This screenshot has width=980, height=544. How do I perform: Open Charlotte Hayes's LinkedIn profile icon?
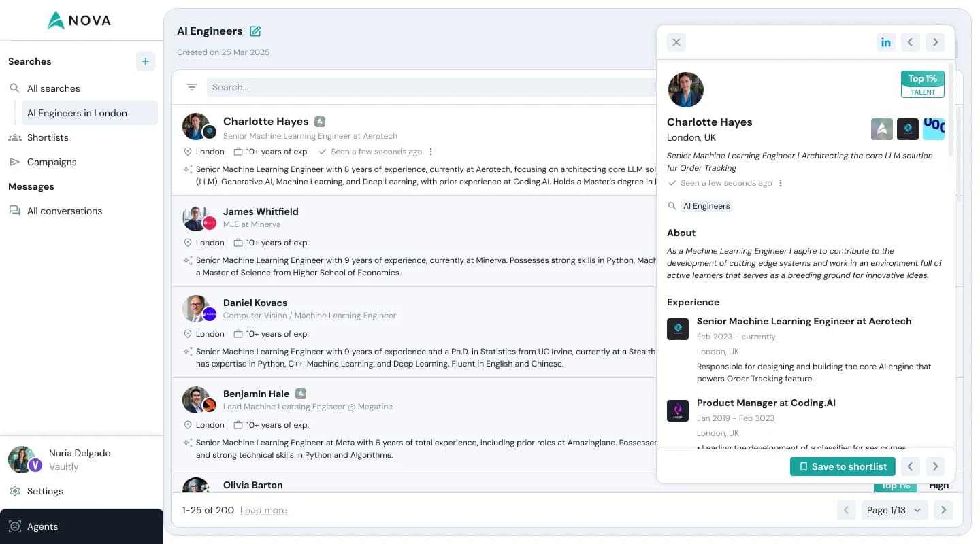(886, 41)
